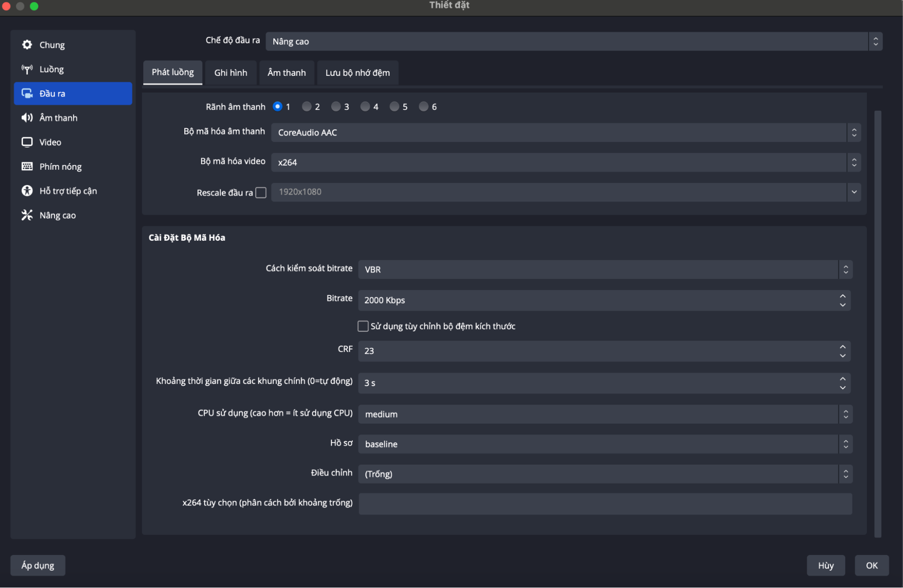Screen dimensions: 903x588
Task: Click the tools icon next to Nâng cao
Action: (x=27, y=215)
